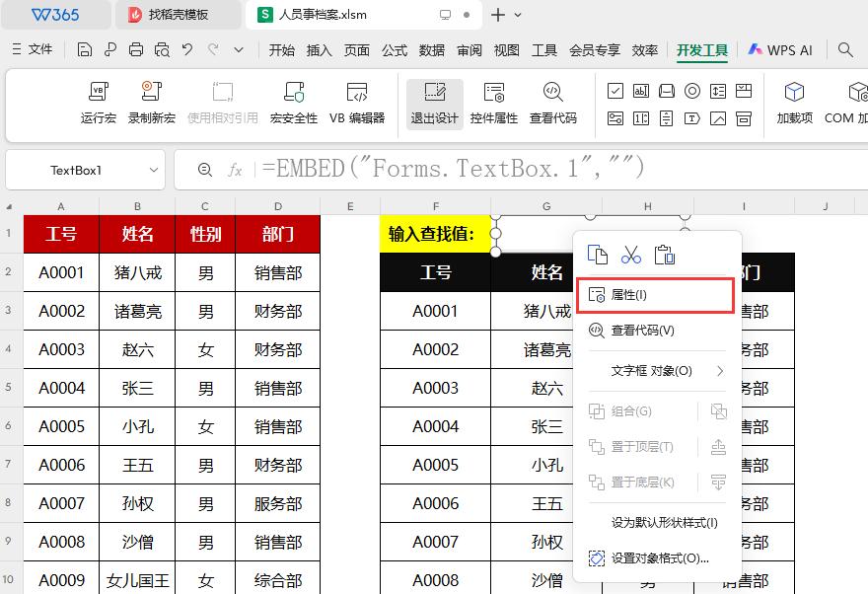Switch to the W365 window tab
The height and width of the screenshot is (594, 868).
click(x=55, y=15)
